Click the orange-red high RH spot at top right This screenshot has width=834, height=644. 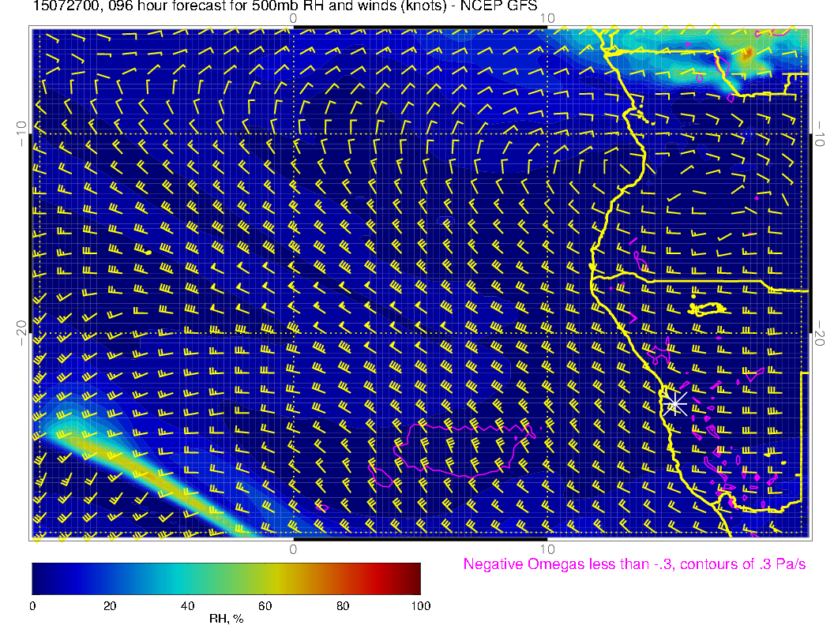(747, 53)
